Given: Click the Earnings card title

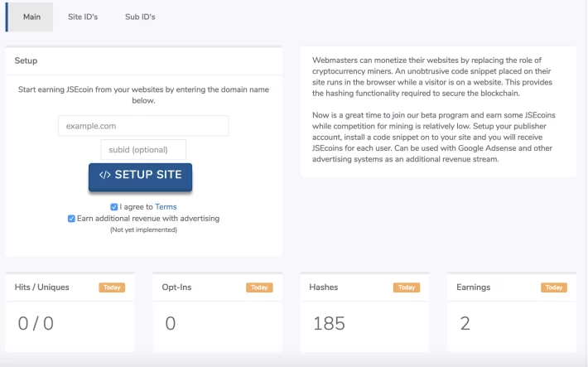Looking at the screenshot, I should click(x=473, y=287).
